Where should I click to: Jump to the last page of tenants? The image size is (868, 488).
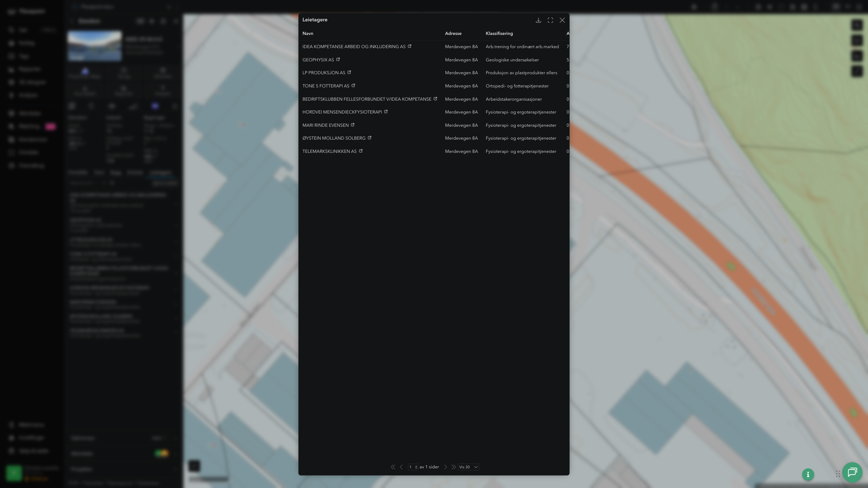point(453,467)
